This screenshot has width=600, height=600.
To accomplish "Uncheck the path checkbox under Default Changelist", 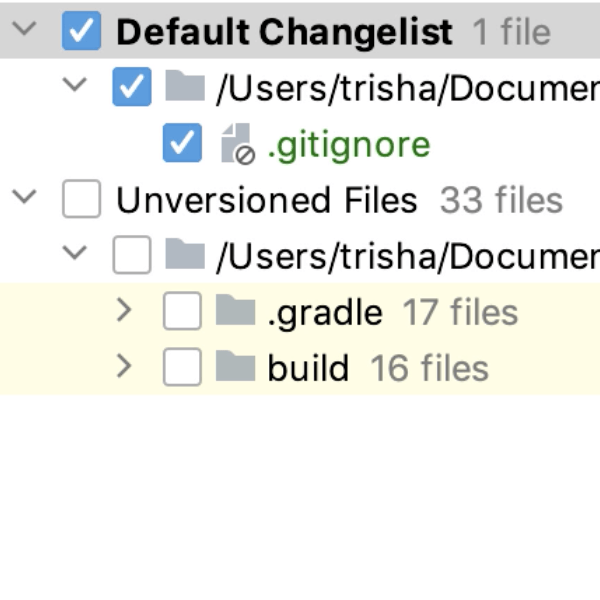I will coord(132,88).
